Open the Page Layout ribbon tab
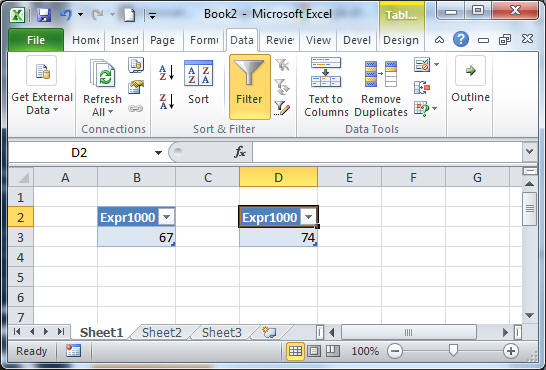Viewport: 546px width, 370px height. [162, 40]
